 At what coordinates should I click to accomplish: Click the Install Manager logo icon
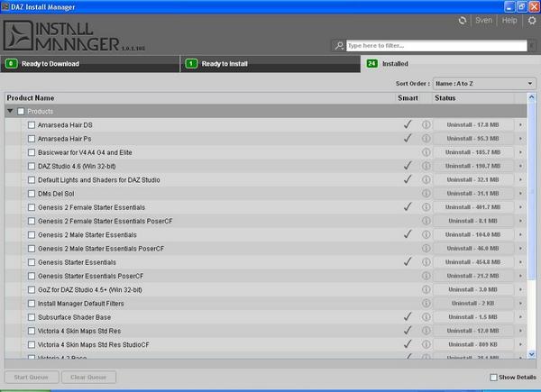point(18,35)
